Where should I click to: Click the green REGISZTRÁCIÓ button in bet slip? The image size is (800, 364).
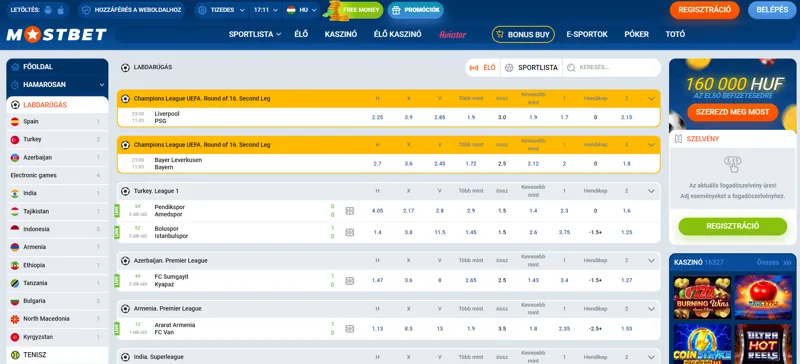(732, 226)
